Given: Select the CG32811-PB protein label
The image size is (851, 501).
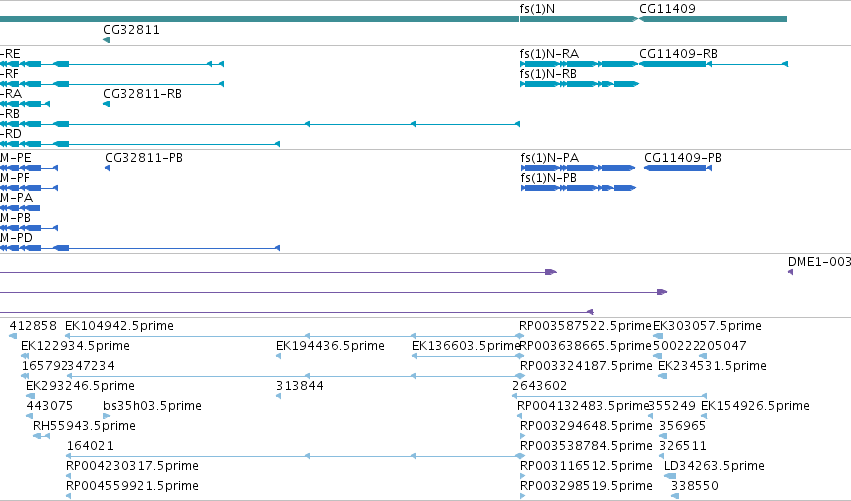Looking at the screenshot, I should [144, 158].
